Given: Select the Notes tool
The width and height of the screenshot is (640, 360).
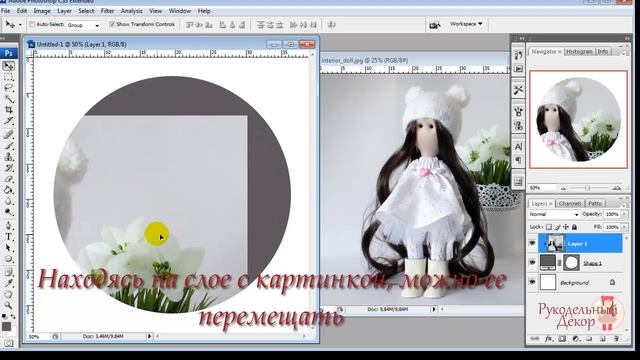Looking at the screenshot, I should click(x=9, y=272).
